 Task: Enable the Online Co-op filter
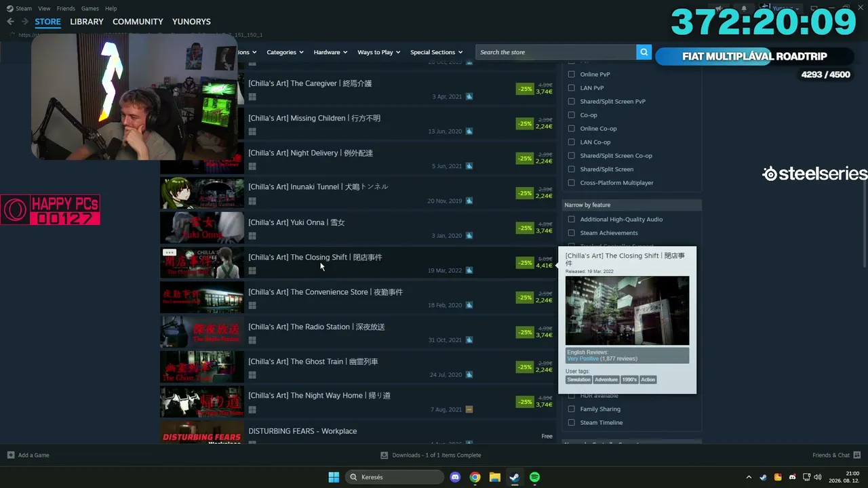pos(571,129)
